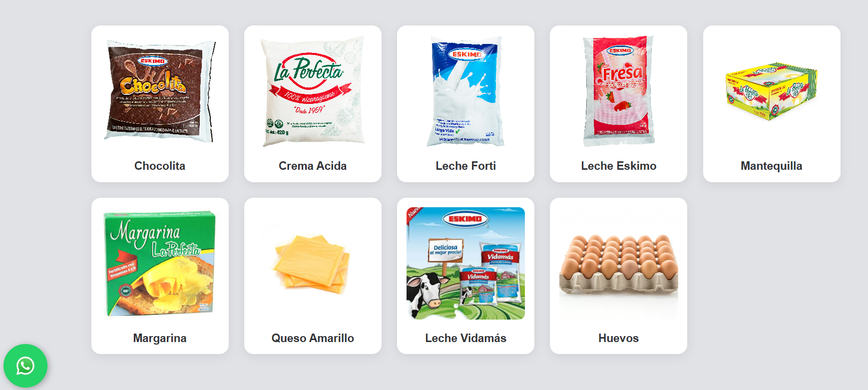
Task: Click the Chocolita product image
Action: tap(160, 91)
